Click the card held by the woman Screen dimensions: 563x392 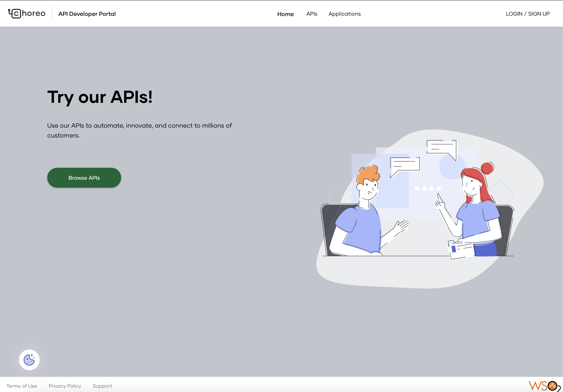coord(461,251)
